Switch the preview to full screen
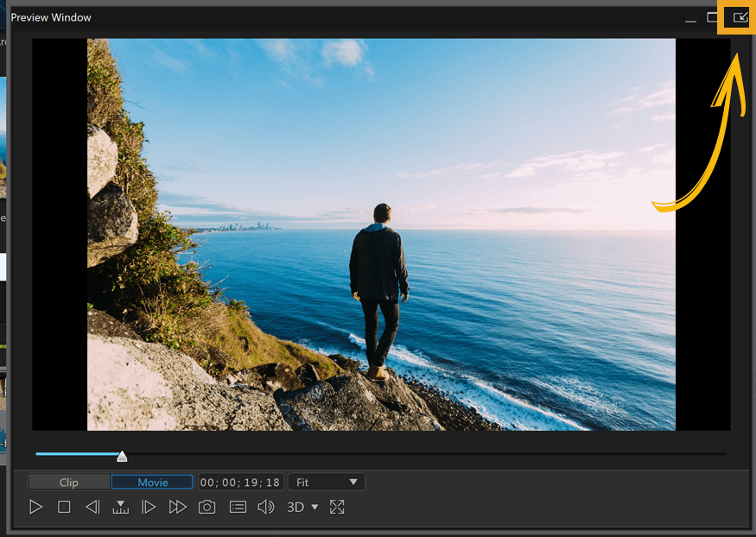Image resolution: width=756 pixels, height=537 pixels. pos(337,507)
